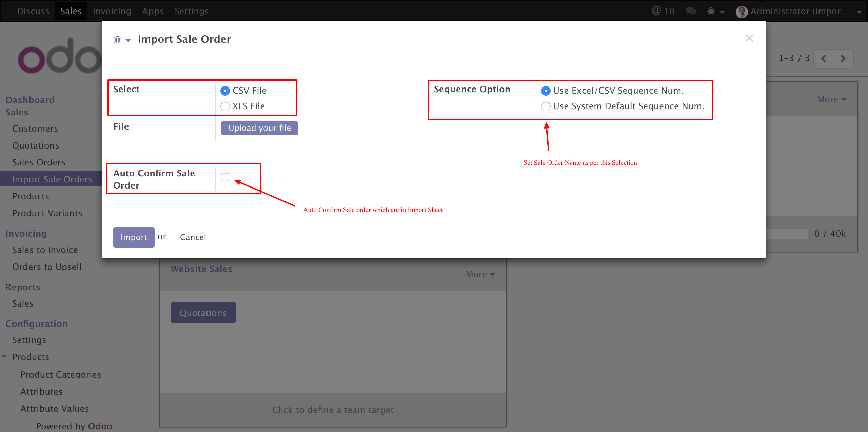Open the Invoicing menu
Viewport: 868px width, 432px height.
pos(112,11)
